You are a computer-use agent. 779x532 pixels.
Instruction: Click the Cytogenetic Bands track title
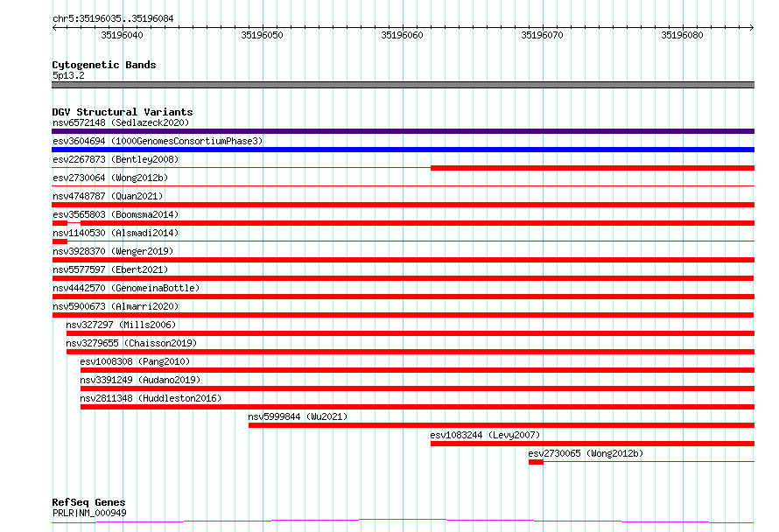coord(104,65)
